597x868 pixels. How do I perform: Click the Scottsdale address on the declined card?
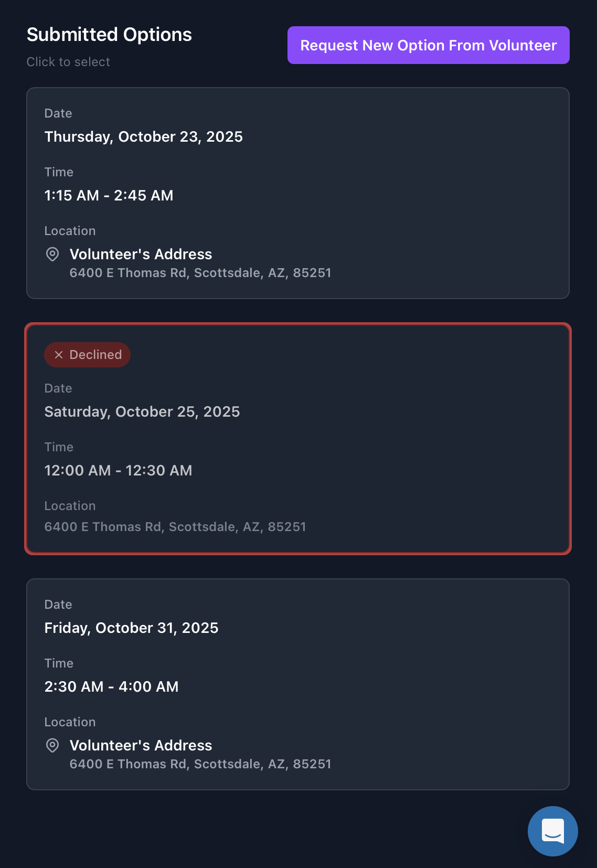[176, 526]
